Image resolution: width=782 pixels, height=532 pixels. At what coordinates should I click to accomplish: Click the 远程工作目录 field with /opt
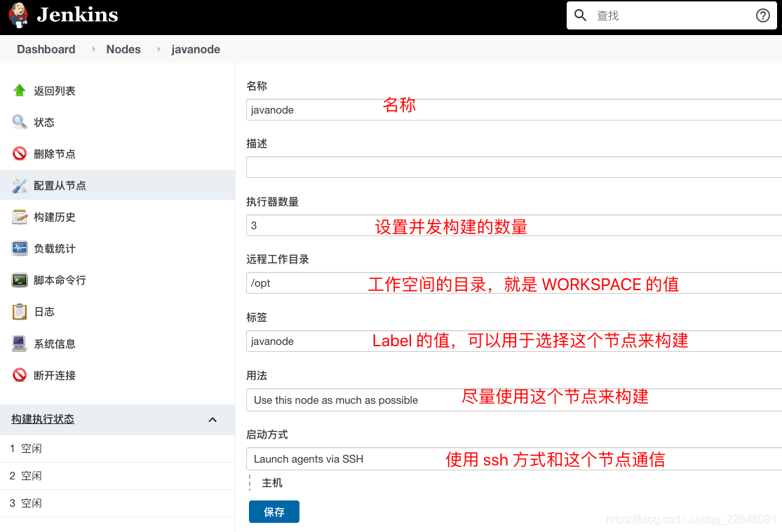pos(513,282)
